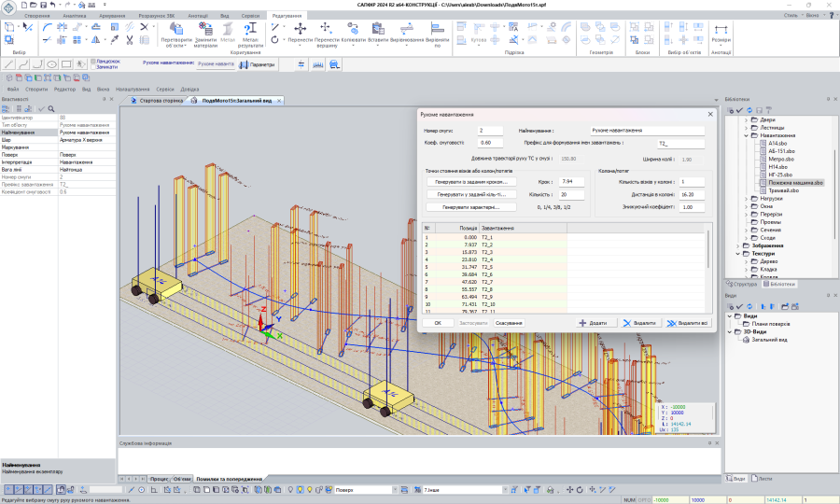Screen dimensions: 840x504
Task: Open the Налаштування menu
Action: [x=133, y=89]
